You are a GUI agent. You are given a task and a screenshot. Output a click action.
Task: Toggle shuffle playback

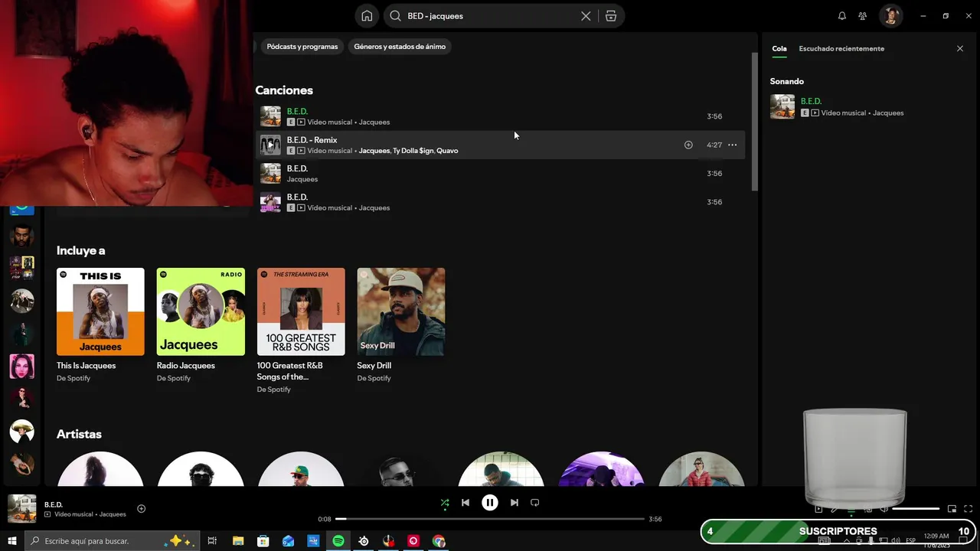445,503
